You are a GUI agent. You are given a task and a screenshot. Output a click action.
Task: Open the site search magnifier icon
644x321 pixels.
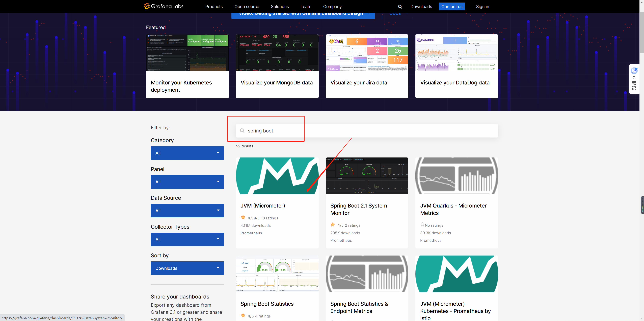coord(400,7)
